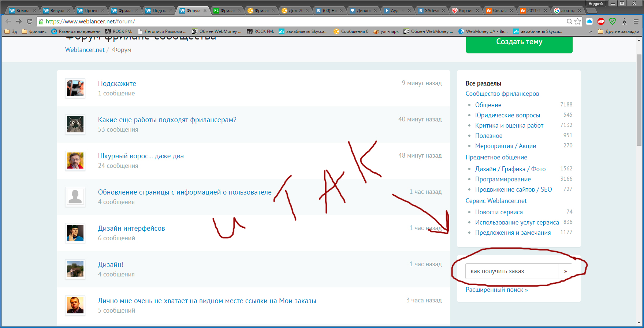Click the bookmark star icon in address bar
This screenshot has height=328, width=644.
(578, 21)
